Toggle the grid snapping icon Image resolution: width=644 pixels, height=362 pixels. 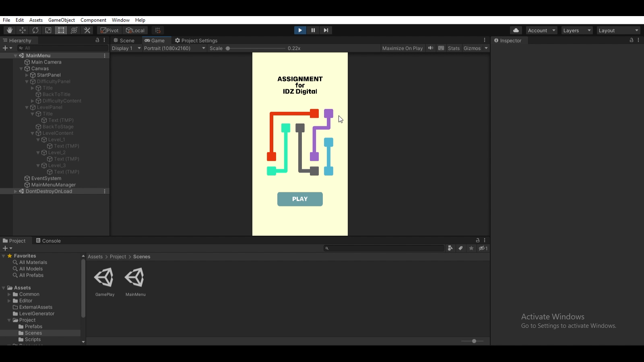pos(158,30)
